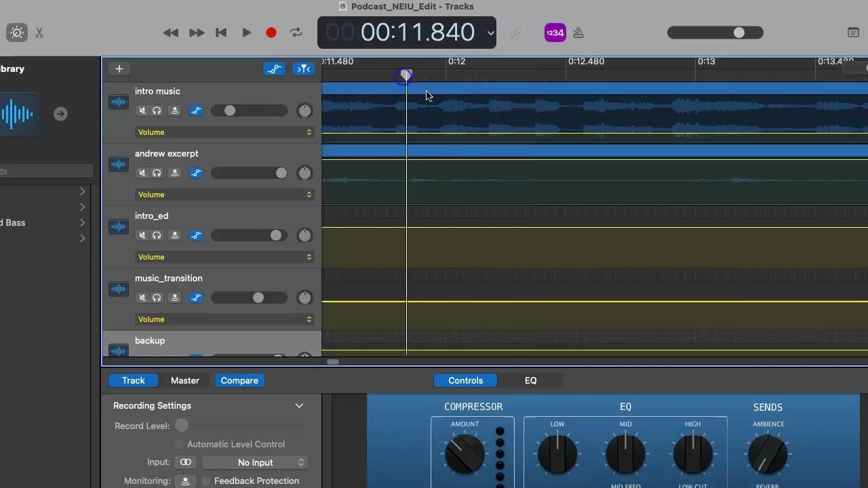Toggle the Catch Playhead button

304,68
